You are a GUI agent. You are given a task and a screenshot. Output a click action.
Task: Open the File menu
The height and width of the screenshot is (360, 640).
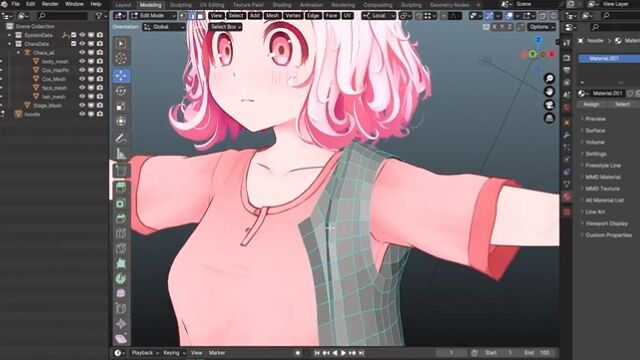[16, 4]
